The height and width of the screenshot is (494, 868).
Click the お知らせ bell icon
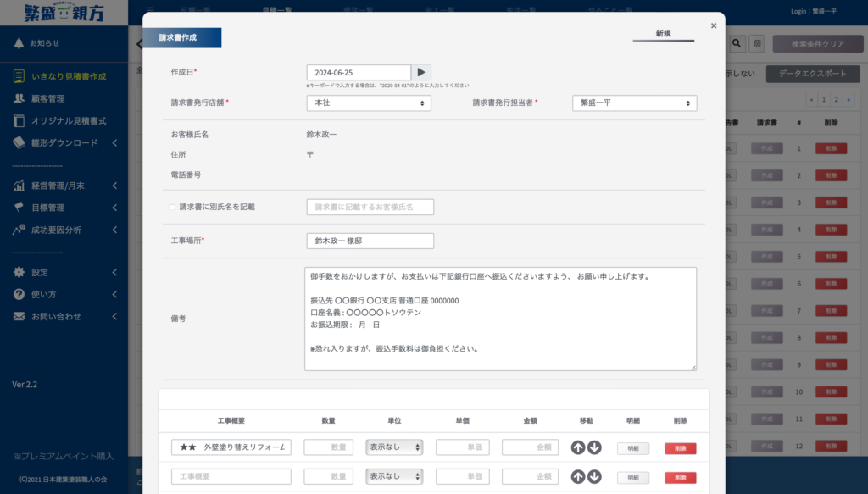point(19,43)
